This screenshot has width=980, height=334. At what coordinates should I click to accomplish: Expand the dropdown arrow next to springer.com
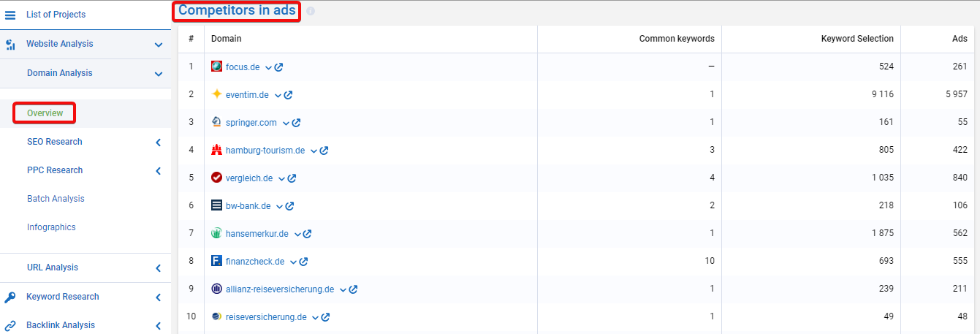click(x=286, y=123)
